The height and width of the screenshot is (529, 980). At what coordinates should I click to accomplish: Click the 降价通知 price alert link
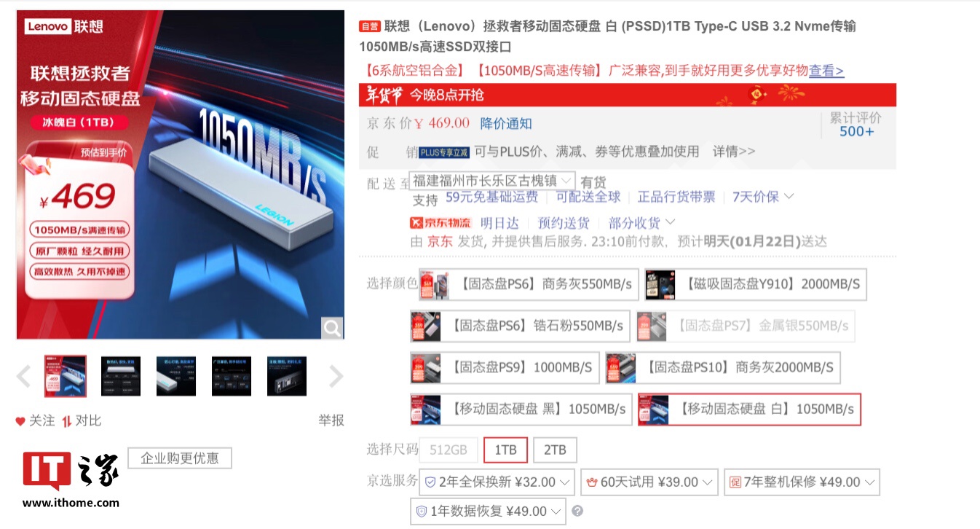[506, 123]
